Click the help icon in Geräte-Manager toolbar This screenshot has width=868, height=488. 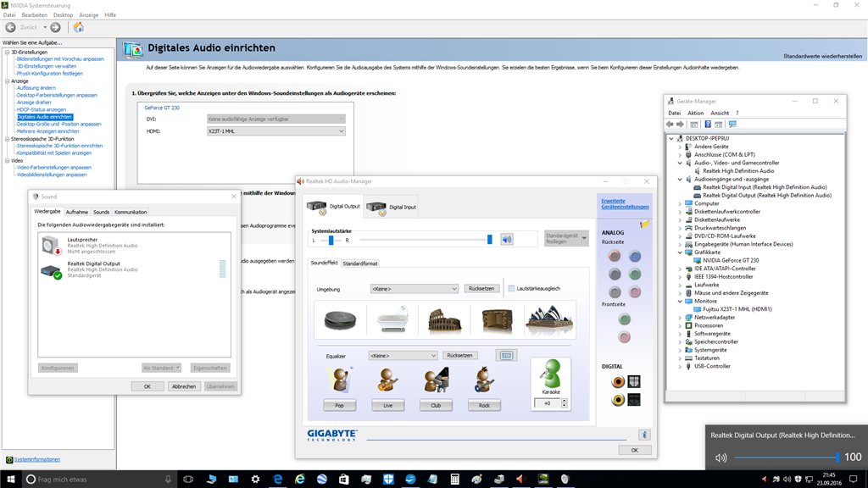[x=708, y=125]
